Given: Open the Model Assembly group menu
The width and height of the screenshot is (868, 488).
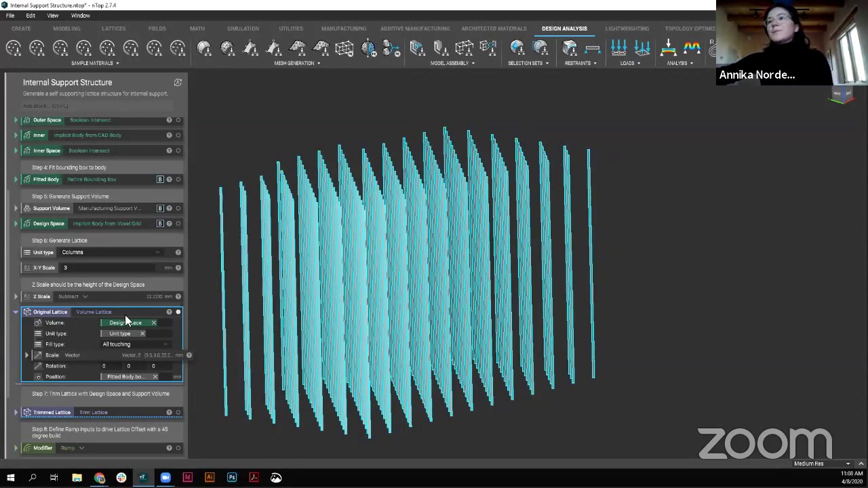Looking at the screenshot, I should click(452, 63).
